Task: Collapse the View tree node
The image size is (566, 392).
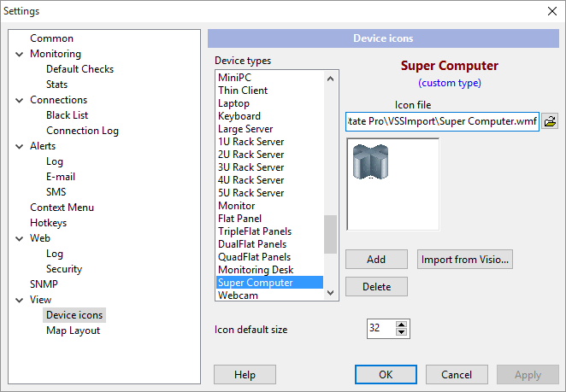Action: coord(19,300)
